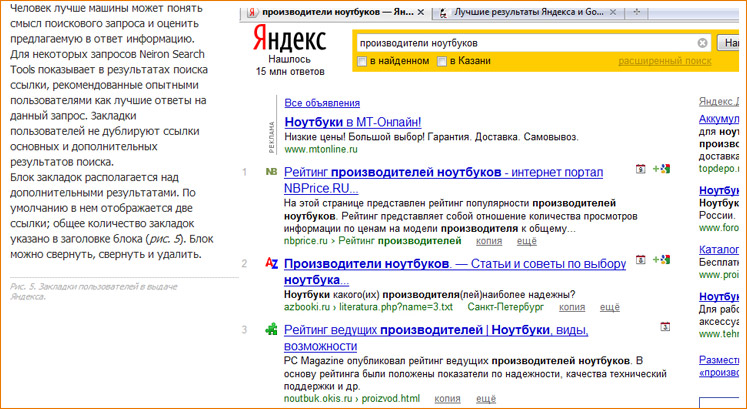Viewport: 747px width, 409px height.
Task: Open the 'Все объявления' link
Action: click(322, 102)
